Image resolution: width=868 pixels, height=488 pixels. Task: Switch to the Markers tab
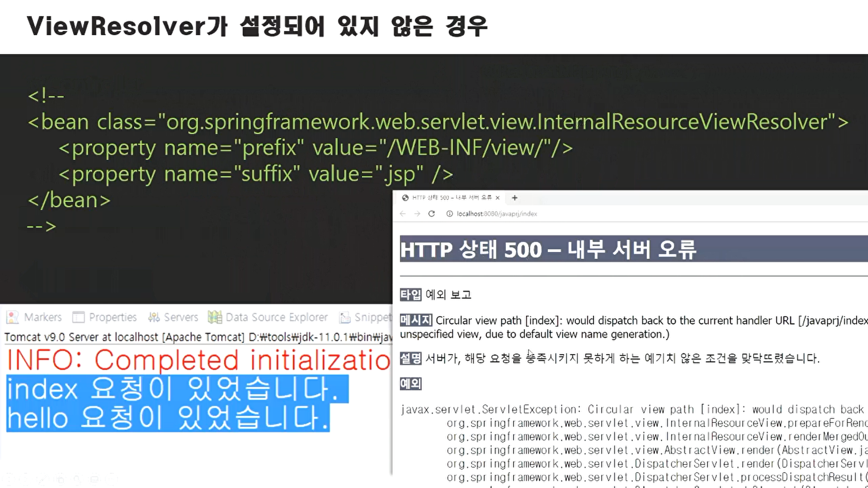35,317
